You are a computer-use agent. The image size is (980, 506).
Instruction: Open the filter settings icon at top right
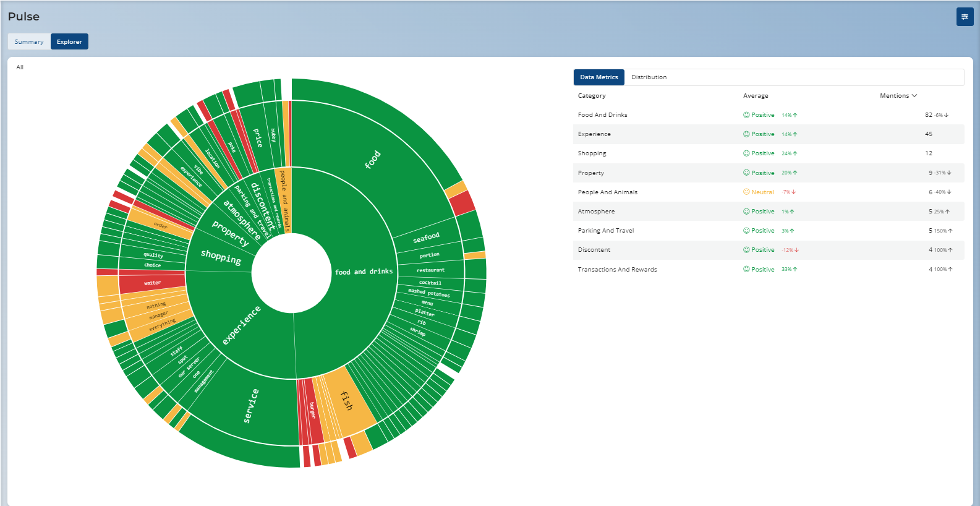(x=965, y=17)
